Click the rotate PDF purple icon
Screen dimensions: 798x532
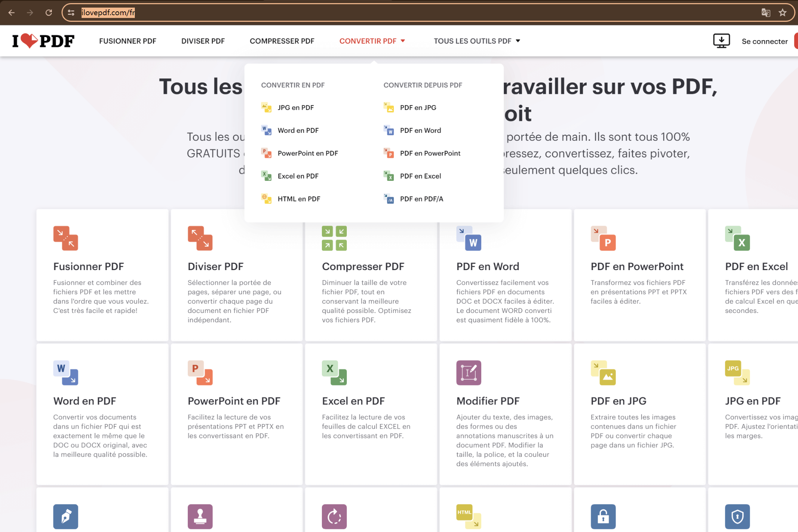click(334, 516)
